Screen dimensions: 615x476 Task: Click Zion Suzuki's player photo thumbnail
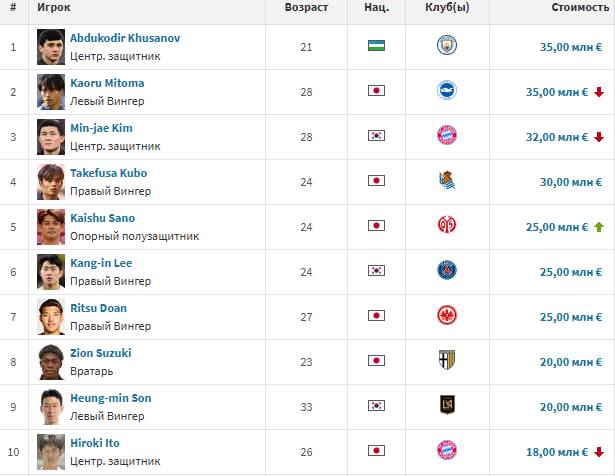[x=51, y=361]
